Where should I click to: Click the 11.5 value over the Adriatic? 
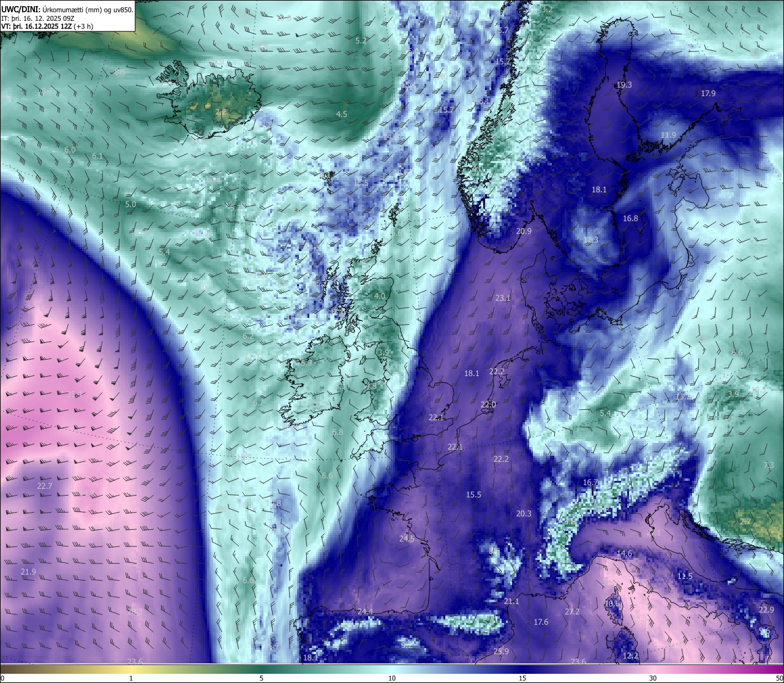tap(685, 576)
